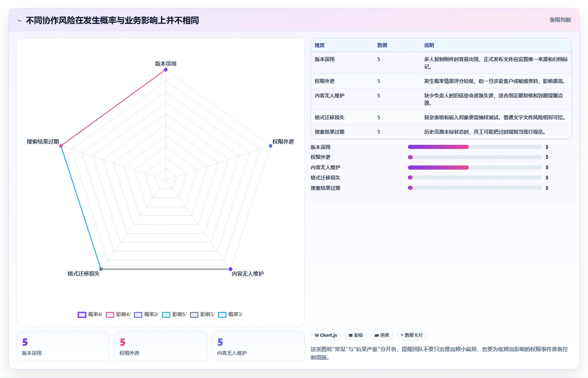Click the 搜索结果过期 progress bar

475,188
